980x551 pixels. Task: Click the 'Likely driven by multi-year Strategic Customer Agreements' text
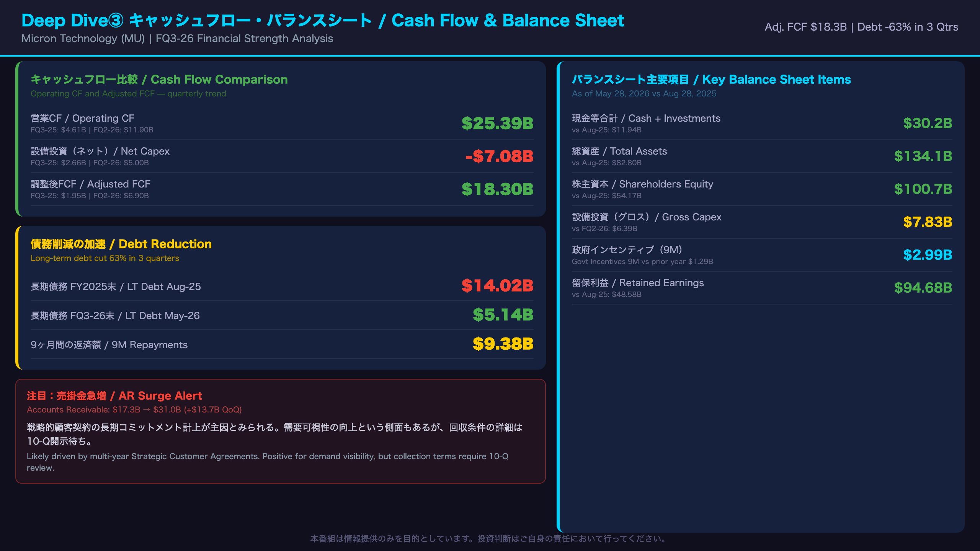coord(268,462)
